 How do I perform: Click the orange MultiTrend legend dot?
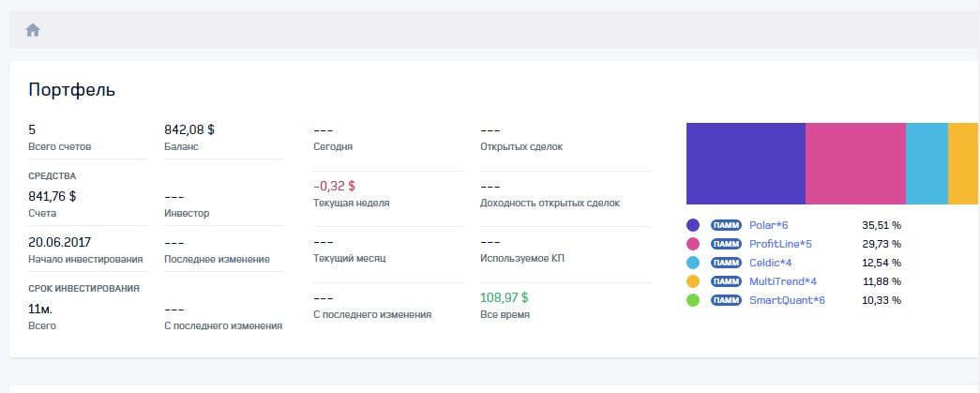coord(693,281)
